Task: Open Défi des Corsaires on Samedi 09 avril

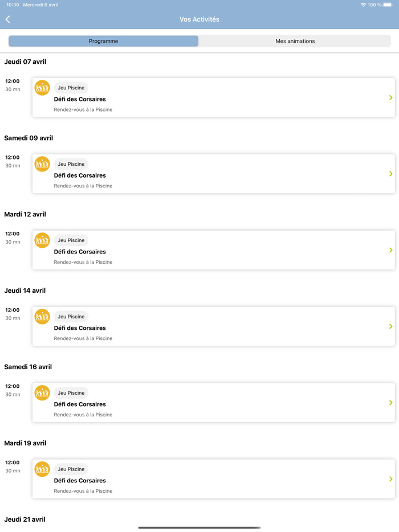Action: click(80, 175)
